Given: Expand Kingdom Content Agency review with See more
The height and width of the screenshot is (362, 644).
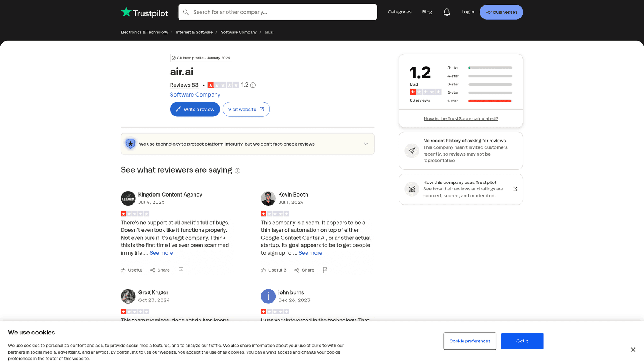Looking at the screenshot, I should 161,253.
